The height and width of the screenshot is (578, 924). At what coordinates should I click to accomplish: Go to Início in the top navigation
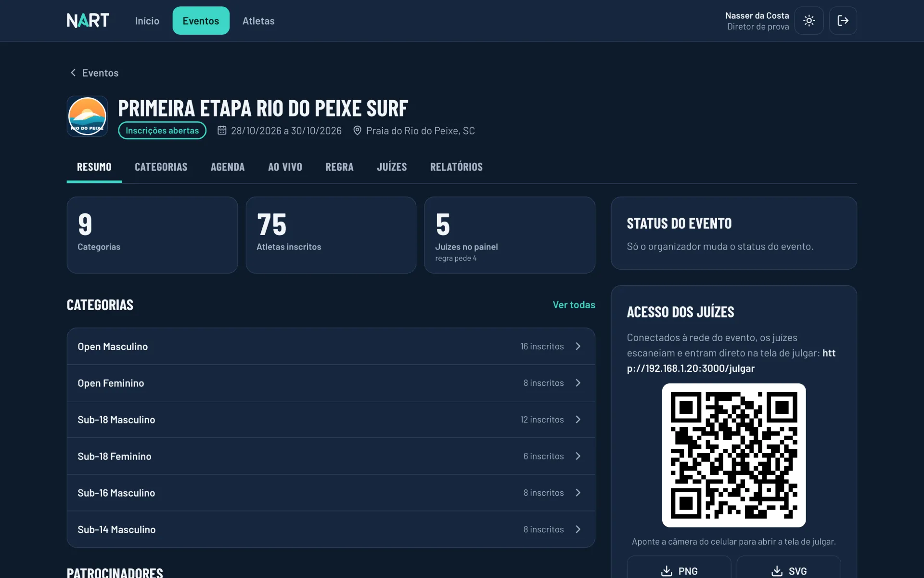pyautogui.click(x=147, y=21)
